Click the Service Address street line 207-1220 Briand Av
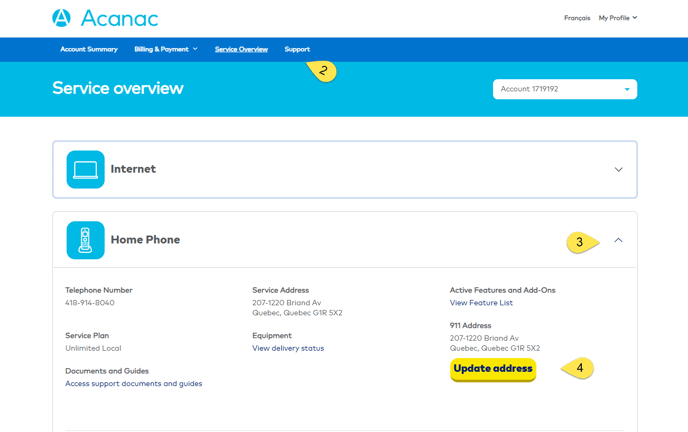The image size is (688, 432). pos(287,303)
